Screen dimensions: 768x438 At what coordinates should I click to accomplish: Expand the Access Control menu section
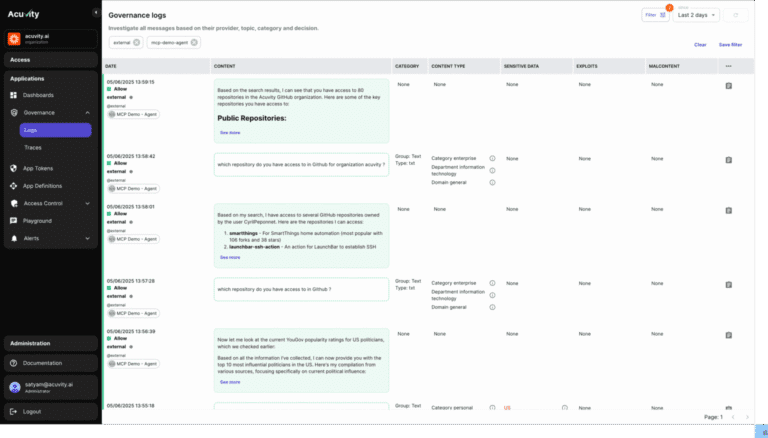[89, 203]
